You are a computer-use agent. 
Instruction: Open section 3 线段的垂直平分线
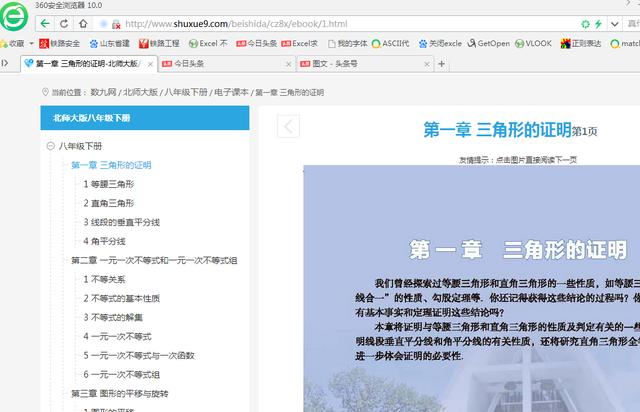pyautogui.click(x=122, y=222)
